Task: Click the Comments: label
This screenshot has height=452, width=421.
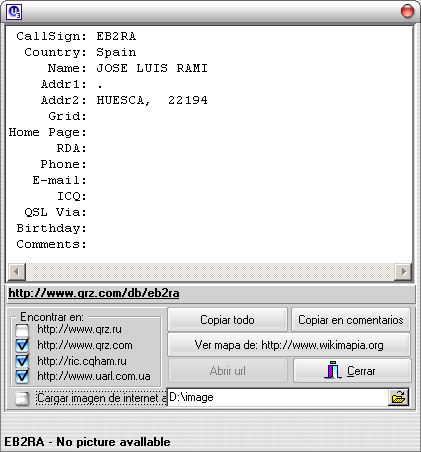Action: (52, 244)
